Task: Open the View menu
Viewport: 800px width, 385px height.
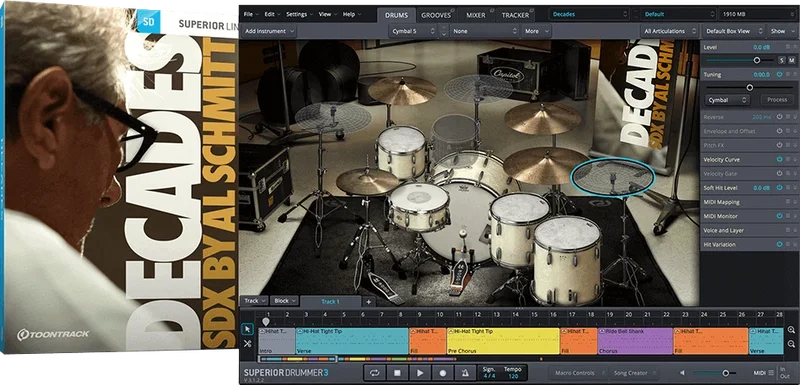Action: [328, 14]
